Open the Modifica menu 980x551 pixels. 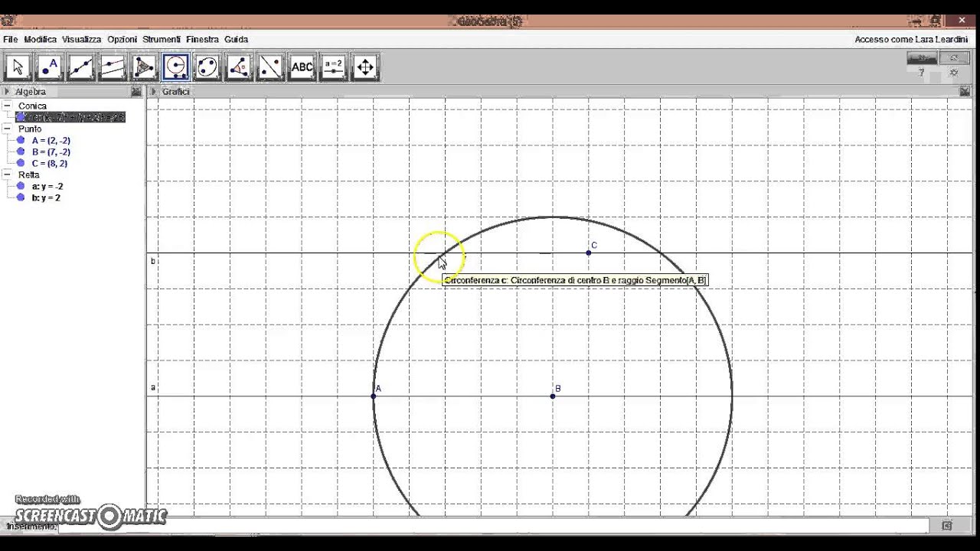pyautogui.click(x=40, y=39)
